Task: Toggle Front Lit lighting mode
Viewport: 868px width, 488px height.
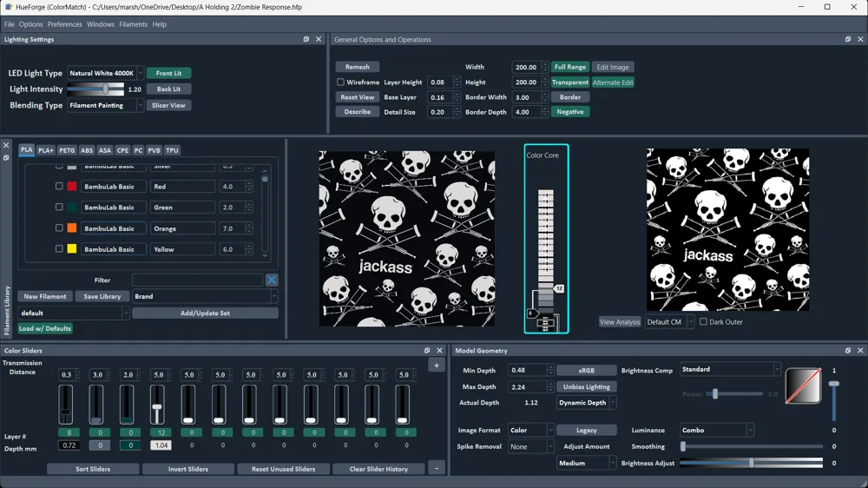Action: point(169,73)
